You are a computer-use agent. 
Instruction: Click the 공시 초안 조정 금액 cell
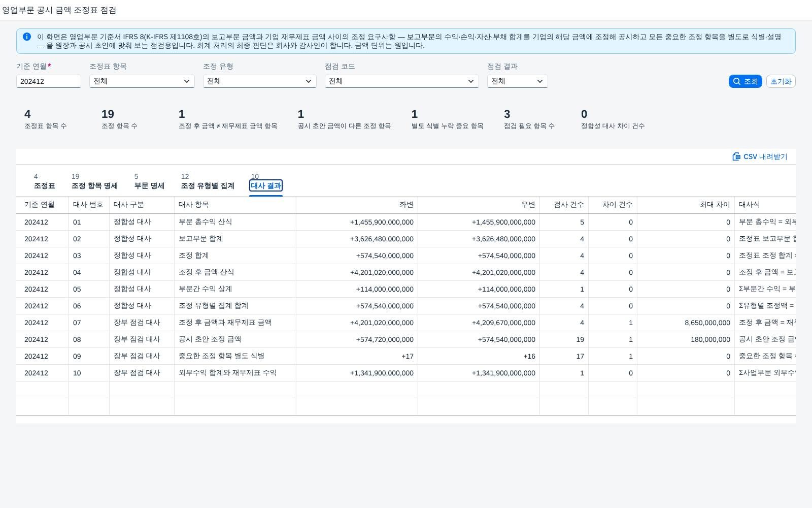coord(235,339)
